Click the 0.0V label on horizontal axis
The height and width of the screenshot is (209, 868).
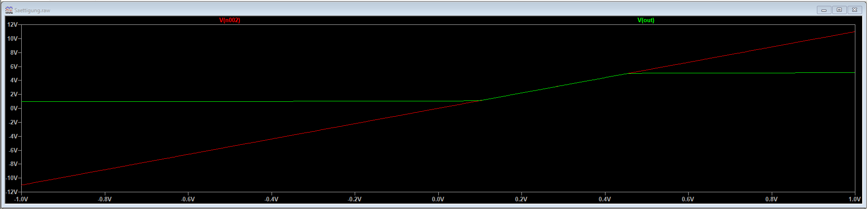(438, 199)
